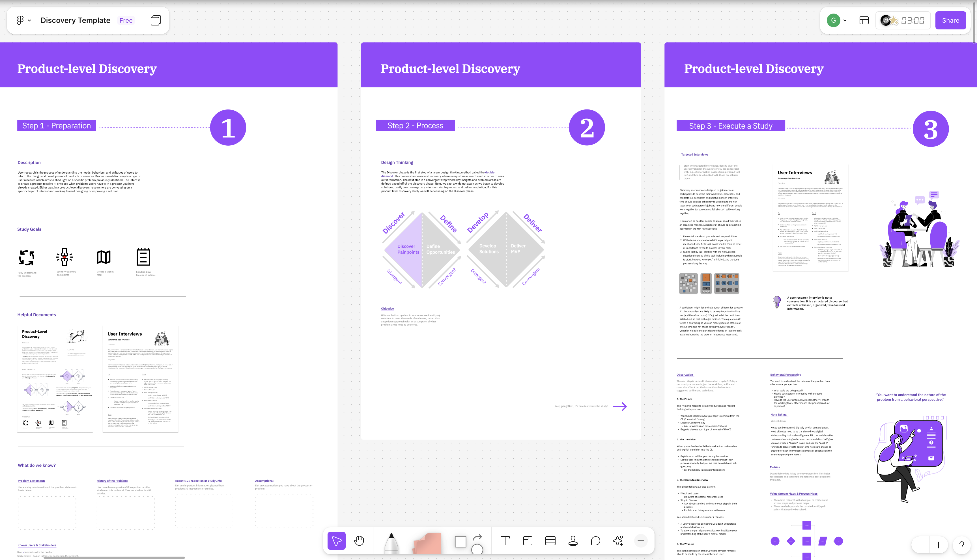
Task: Select the Hand tool
Action: click(x=359, y=541)
